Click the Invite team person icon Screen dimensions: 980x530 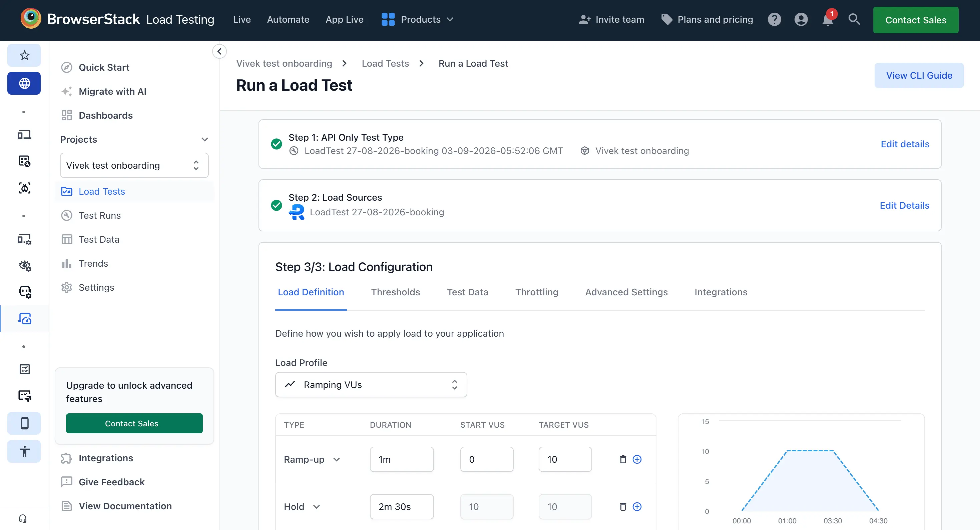tap(585, 19)
